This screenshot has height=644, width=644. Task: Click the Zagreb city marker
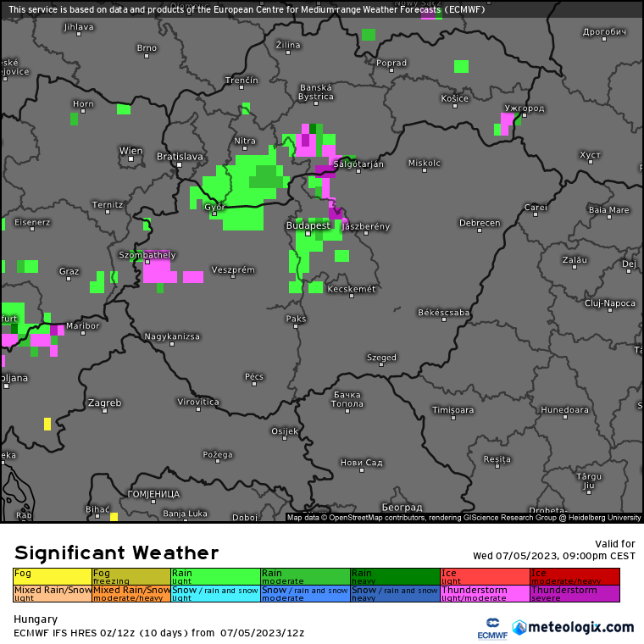pyautogui.click(x=105, y=410)
